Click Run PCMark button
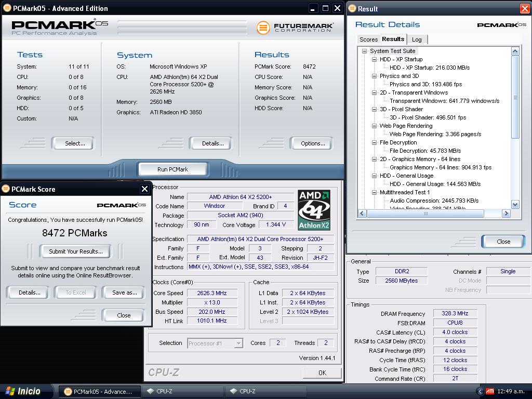Viewport: 532px width, 399px height. tap(172, 169)
